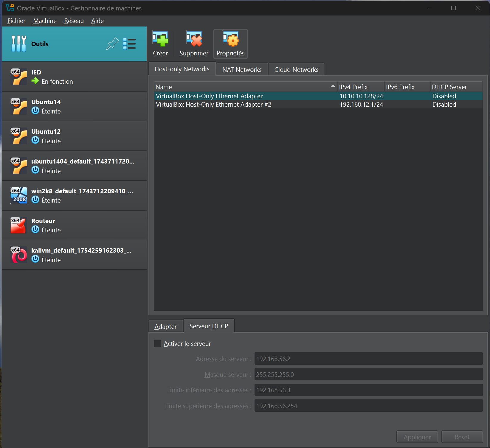Open the Aide menu
490x448 pixels.
pyautogui.click(x=97, y=21)
